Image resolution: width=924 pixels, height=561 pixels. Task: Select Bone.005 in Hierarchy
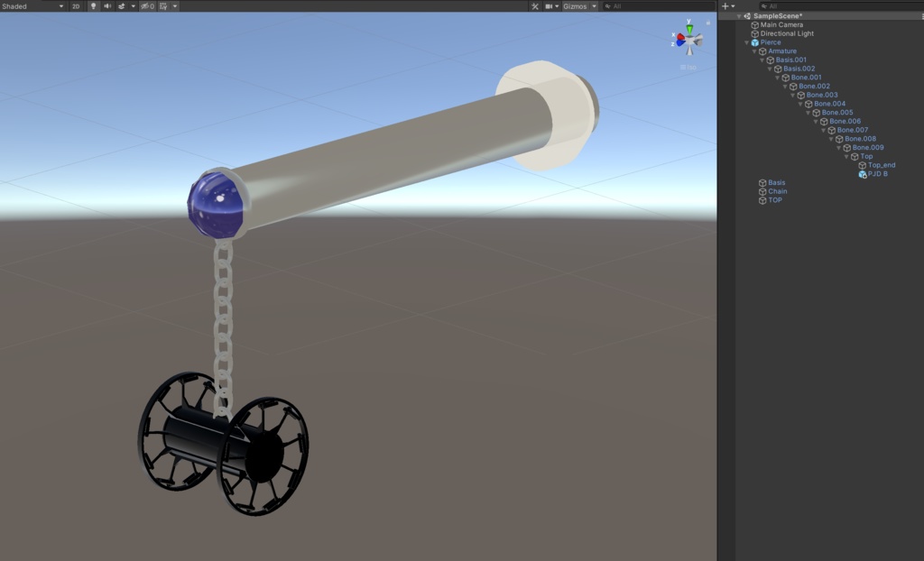(837, 113)
